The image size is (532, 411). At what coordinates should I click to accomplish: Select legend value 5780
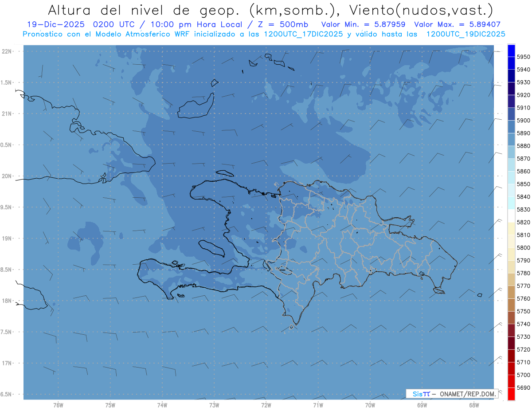point(524,273)
